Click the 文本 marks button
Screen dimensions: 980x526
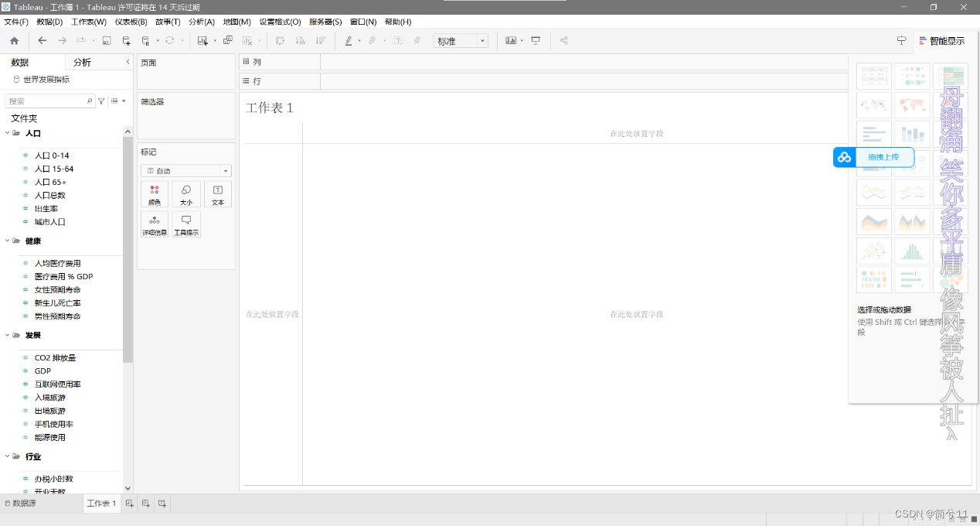point(218,194)
